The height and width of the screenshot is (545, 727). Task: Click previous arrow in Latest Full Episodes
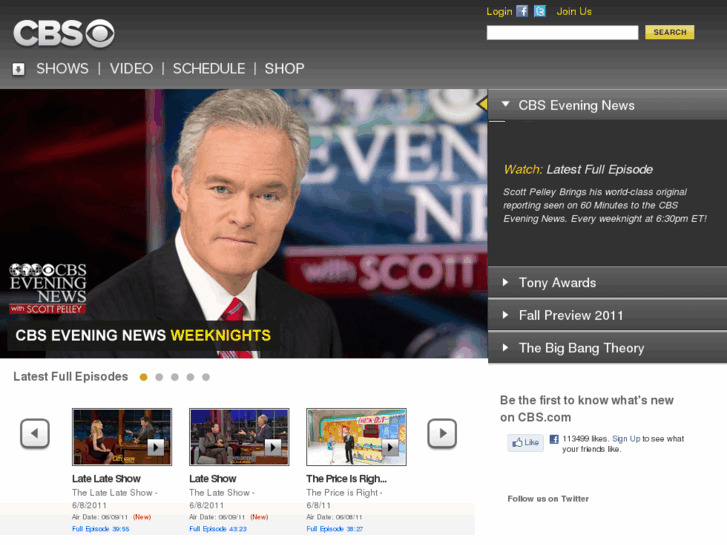[x=35, y=434]
